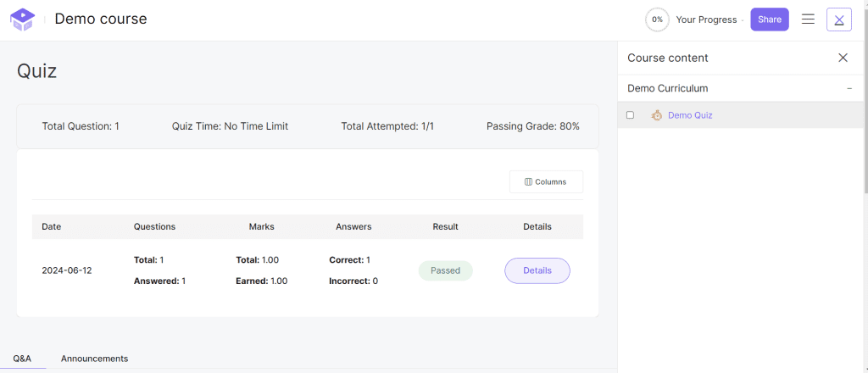Screen dimensions: 868x373
Task: Click the page vertical scrollbar
Action: (x=863, y=170)
